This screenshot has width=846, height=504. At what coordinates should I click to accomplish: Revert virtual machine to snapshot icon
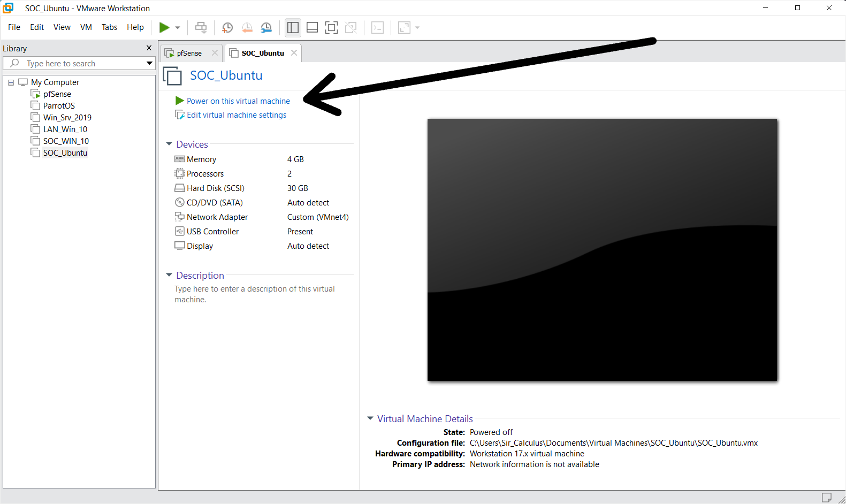coord(247,28)
